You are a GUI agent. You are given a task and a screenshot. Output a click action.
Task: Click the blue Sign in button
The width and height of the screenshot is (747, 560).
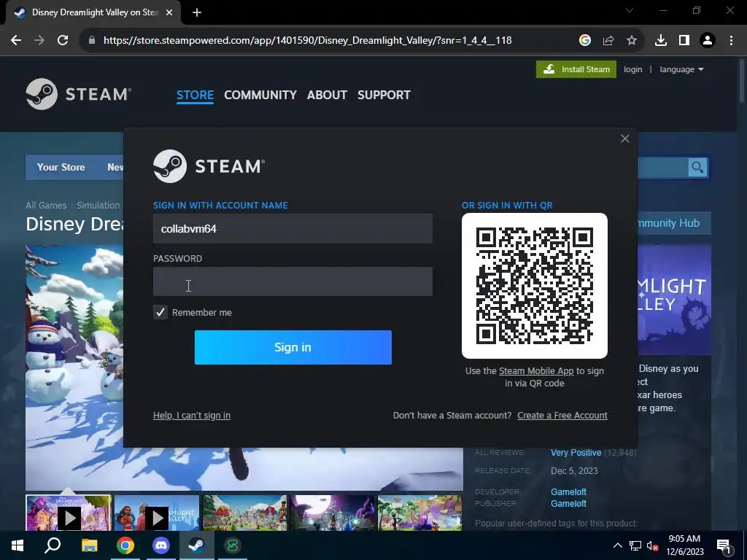[293, 347]
